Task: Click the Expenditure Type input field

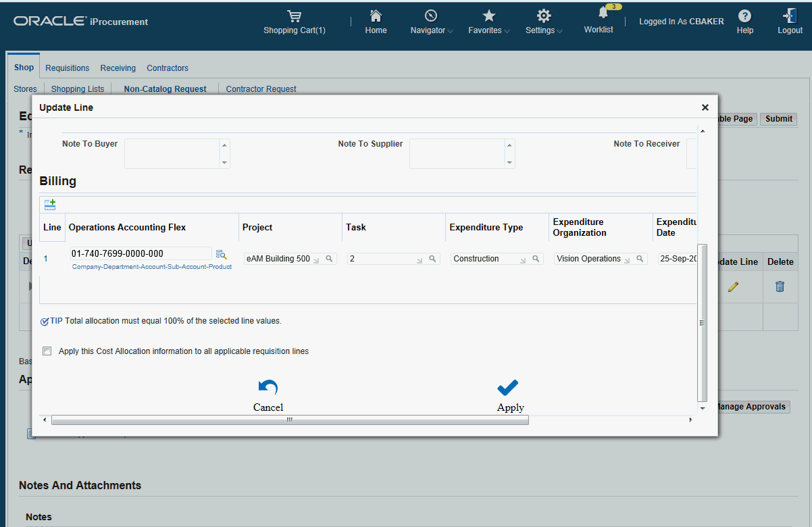Action: (497, 259)
